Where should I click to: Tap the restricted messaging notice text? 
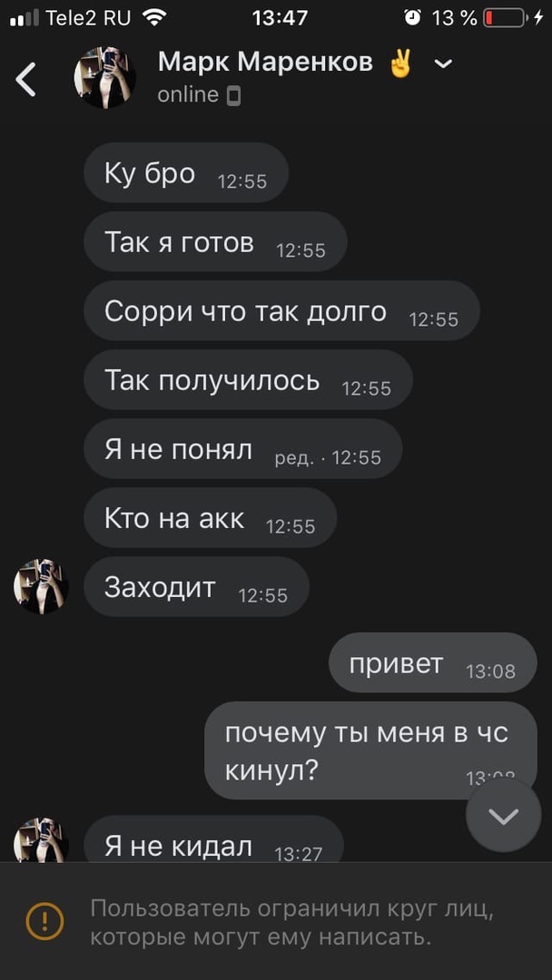point(292,922)
